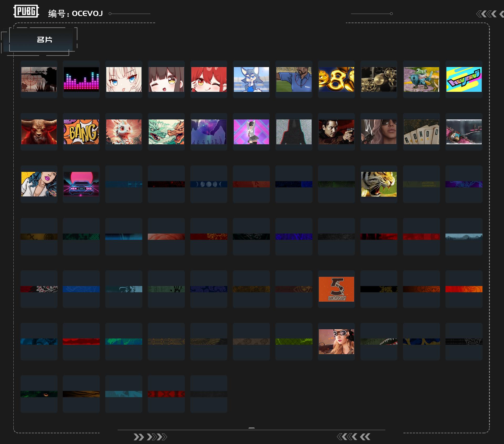504x444 pixels.
Task: Select the moon phases banner
Action: tap(209, 184)
